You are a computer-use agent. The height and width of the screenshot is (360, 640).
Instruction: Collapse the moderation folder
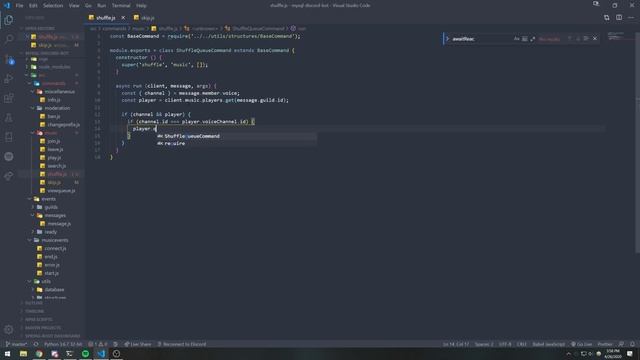(x=53, y=108)
